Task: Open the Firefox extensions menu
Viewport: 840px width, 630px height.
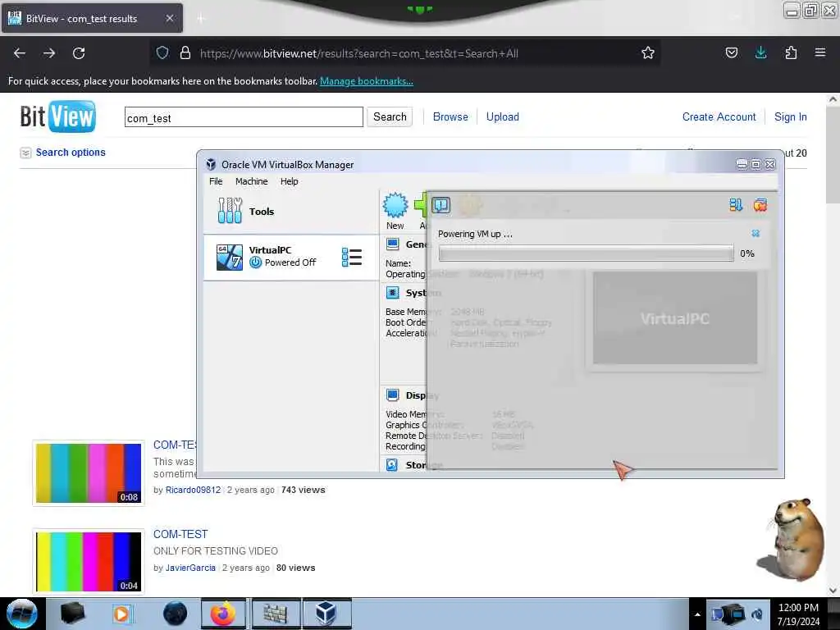Action: 791,52
